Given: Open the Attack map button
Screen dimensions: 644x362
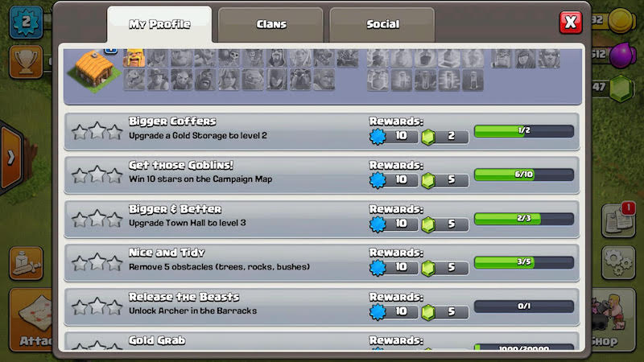Looking at the screenshot, I should point(31,319).
